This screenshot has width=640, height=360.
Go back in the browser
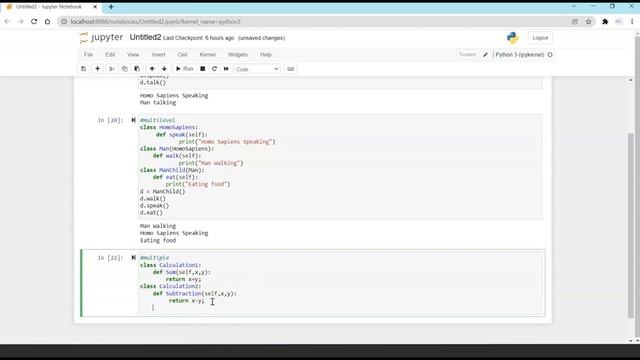pos(7,22)
